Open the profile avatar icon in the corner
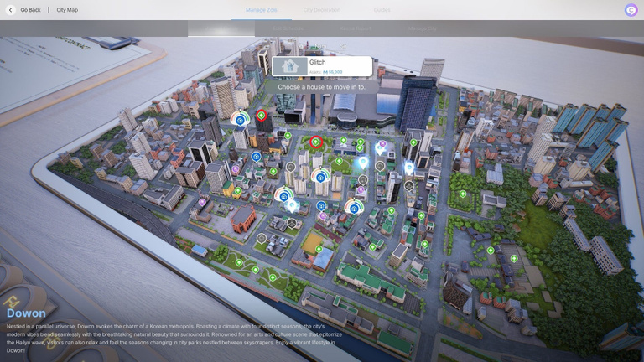The image size is (644, 362). (631, 10)
